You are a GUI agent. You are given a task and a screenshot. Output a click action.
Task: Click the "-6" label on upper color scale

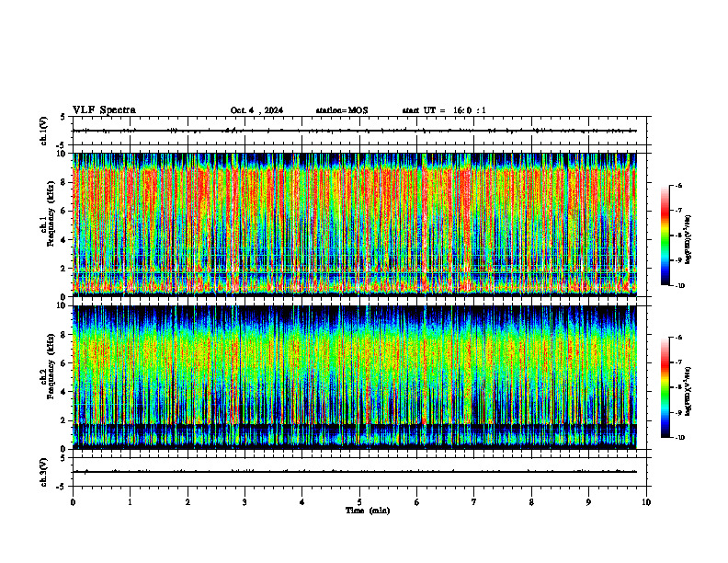pos(678,185)
